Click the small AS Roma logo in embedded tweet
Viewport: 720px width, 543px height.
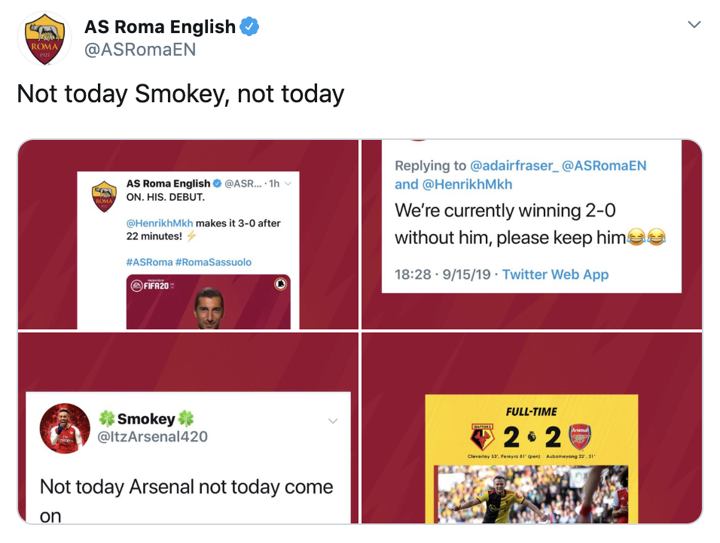click(104, 192)
